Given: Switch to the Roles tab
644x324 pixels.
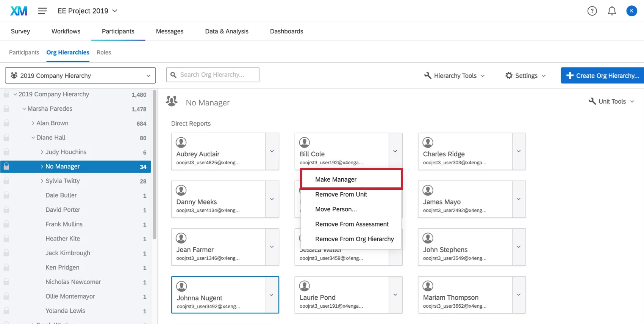Looking at the screenshot, I should (104, 52).
